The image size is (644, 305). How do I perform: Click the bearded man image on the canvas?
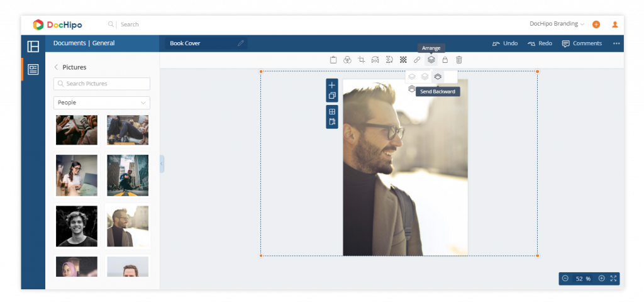[x=405, y=167]
